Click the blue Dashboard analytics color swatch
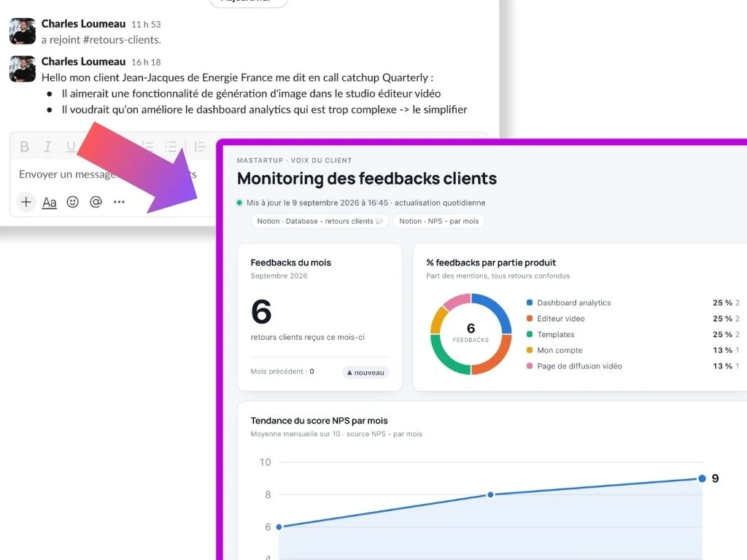The image size is (747, 560). pos(530,303)
